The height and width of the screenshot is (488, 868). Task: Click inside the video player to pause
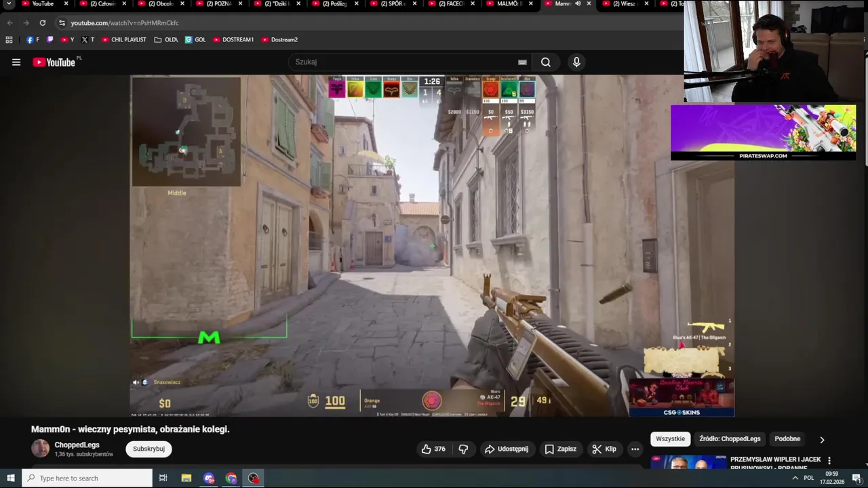click(432, 245)
